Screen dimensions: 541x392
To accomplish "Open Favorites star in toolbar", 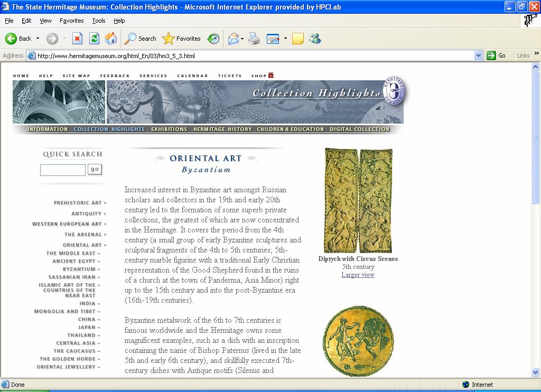I will point(181,39).
